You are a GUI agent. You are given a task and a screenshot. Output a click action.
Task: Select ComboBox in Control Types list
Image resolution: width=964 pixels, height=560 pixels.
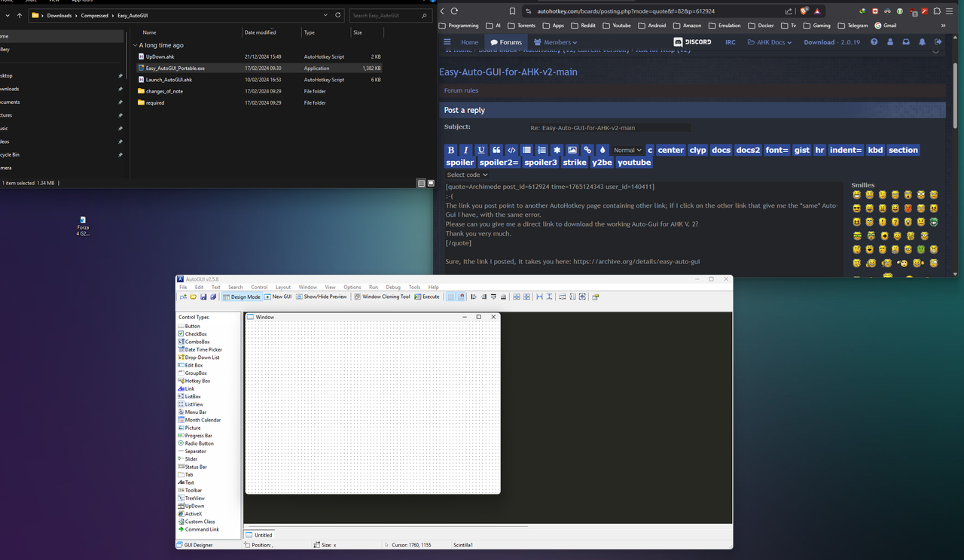coord(194,342)
